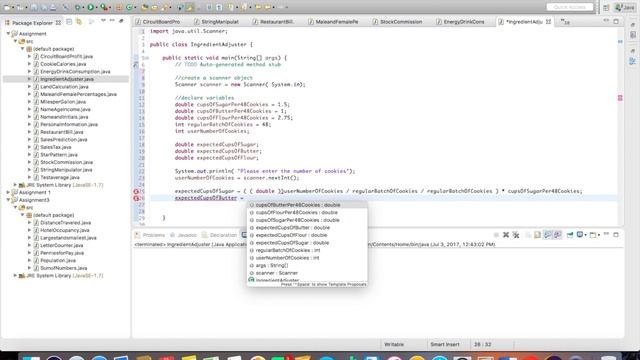Viewport: 640px width, 360px height.
Task: Click the Writable status bar entry
Action: point(394,344)
